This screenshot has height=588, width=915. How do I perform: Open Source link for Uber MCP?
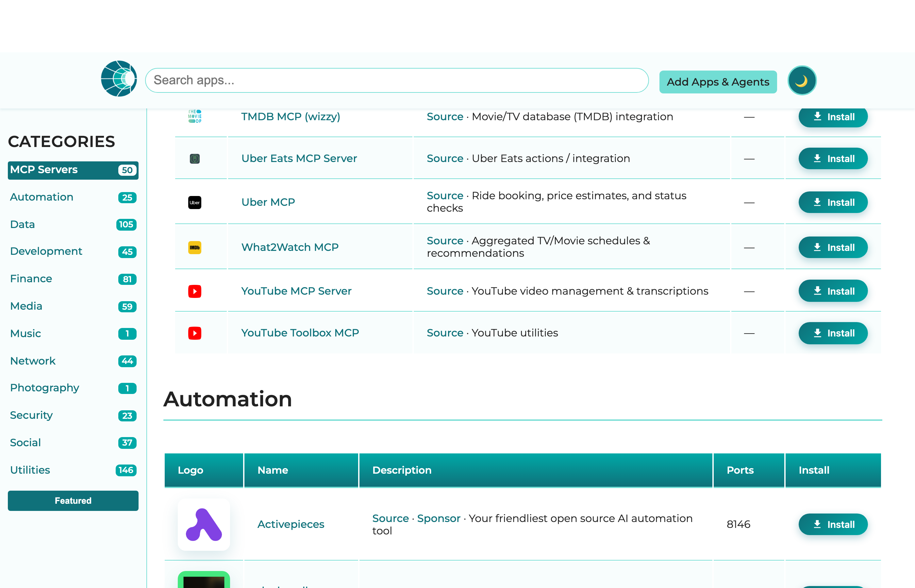445,196
